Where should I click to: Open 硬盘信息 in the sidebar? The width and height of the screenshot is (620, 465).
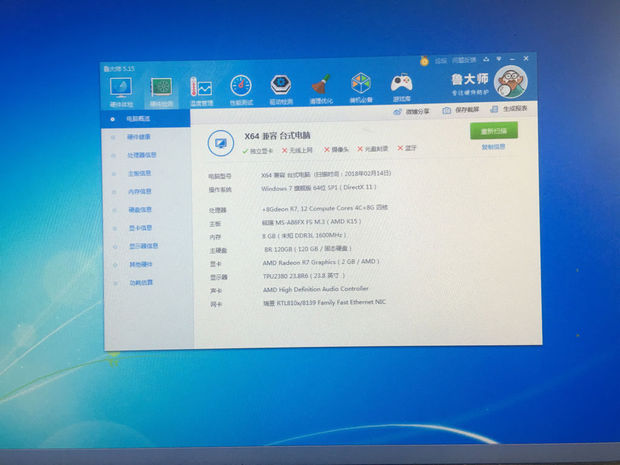click(x=140, y=210)
